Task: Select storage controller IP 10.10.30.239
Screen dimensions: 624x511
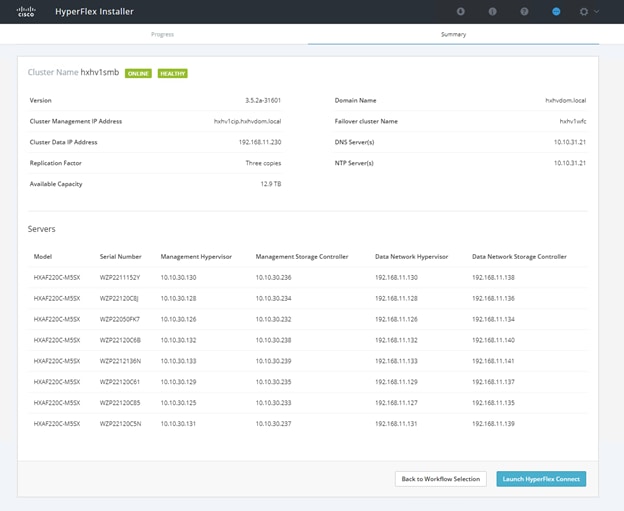Action: (x=273, y=361)
